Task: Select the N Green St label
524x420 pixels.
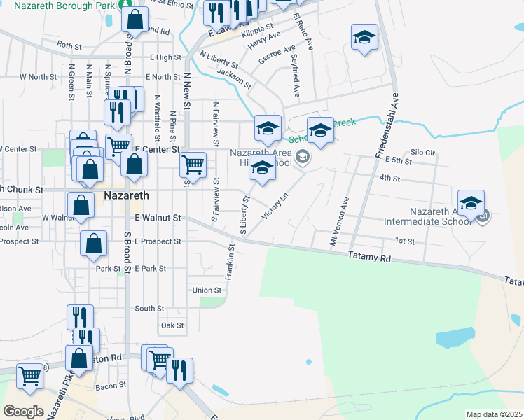Action: click(x=71, y=82)
